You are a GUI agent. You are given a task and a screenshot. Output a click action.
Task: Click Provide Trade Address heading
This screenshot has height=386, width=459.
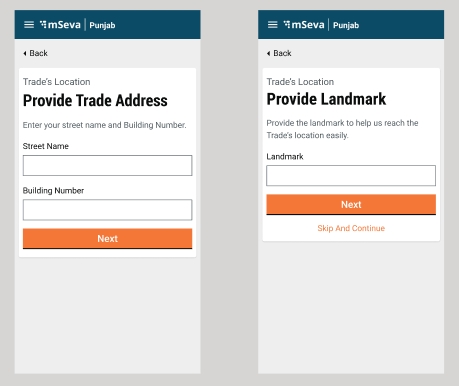point(95,100)
